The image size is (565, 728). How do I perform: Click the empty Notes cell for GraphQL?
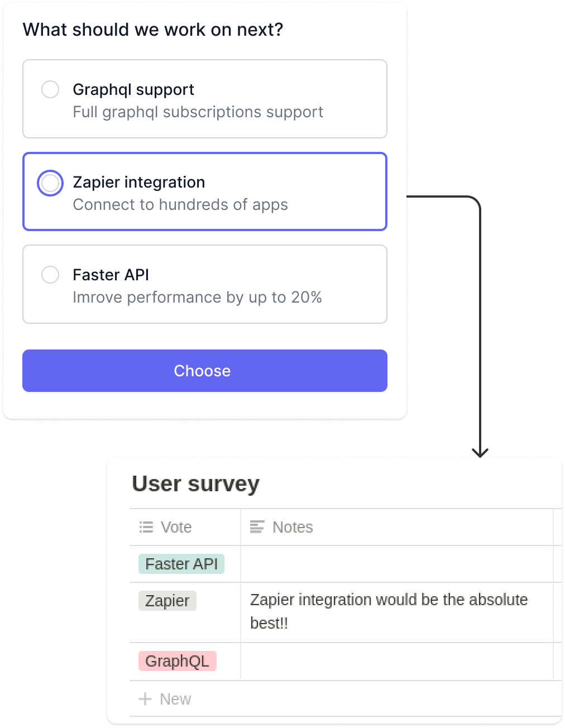click(x=396, y=661)
